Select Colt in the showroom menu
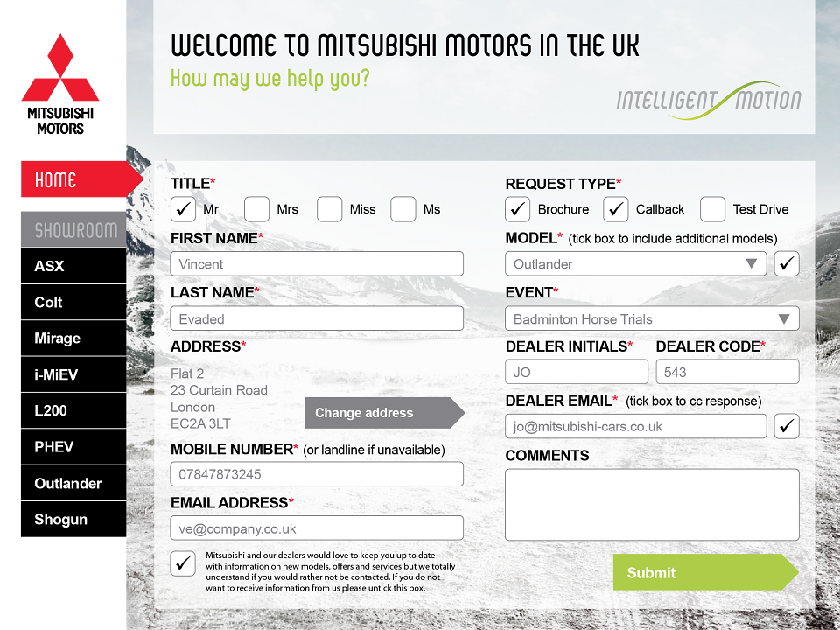The height and width of the screenshot is (630, 840). click(73, 302)
